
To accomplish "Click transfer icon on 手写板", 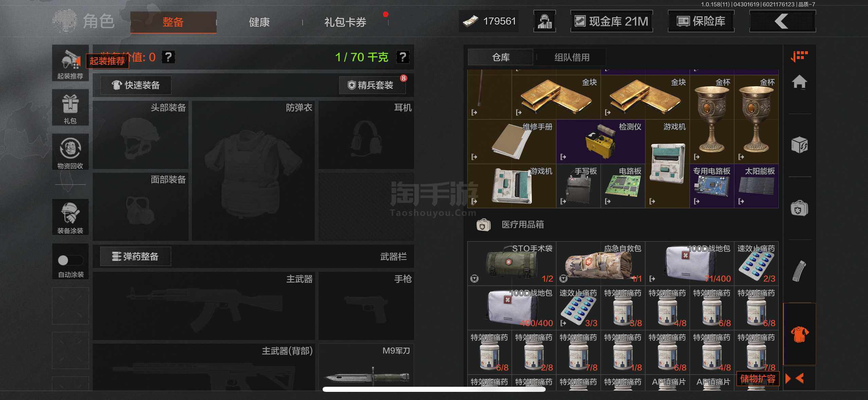I will point(563,201).
